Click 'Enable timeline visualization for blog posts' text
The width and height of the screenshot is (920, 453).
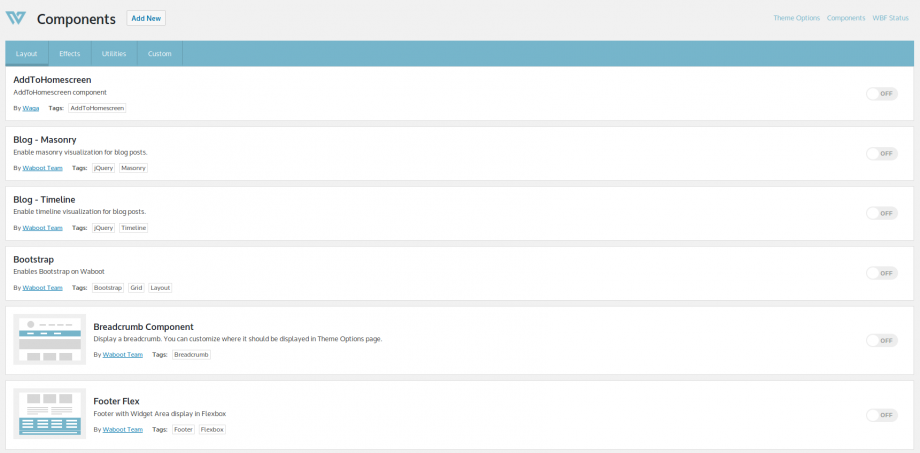(x=79, y=212)
